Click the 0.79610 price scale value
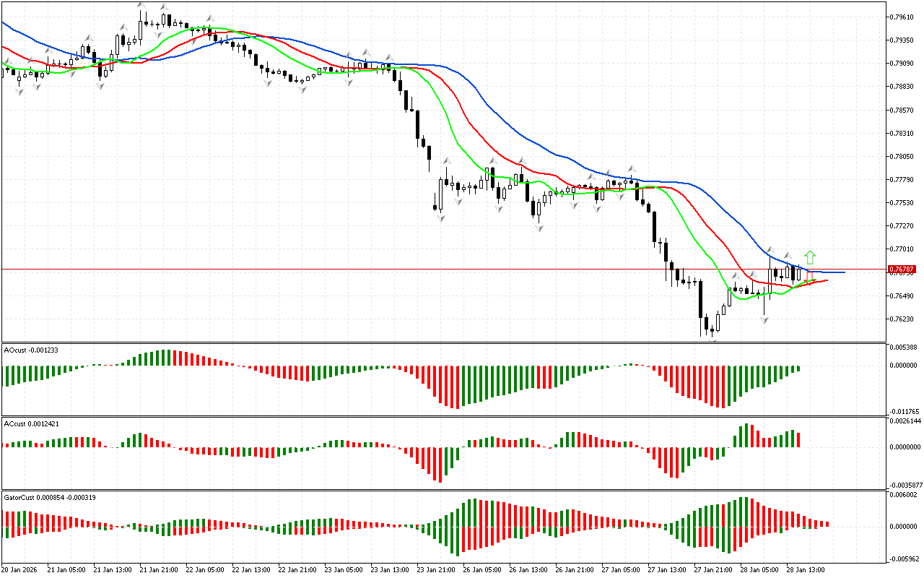Screen dimensions: 924x578 pyautogui.click(x=903, y=17)
